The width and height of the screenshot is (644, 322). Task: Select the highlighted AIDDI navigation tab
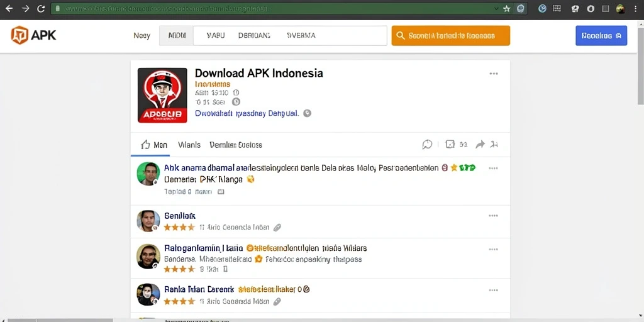177,36
